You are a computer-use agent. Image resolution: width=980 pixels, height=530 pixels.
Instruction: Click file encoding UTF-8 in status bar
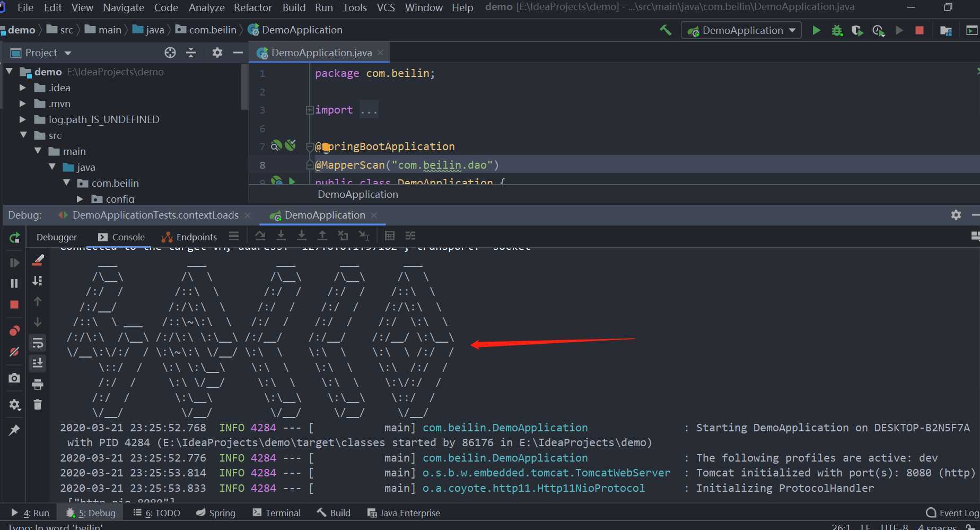pos(894,526)
